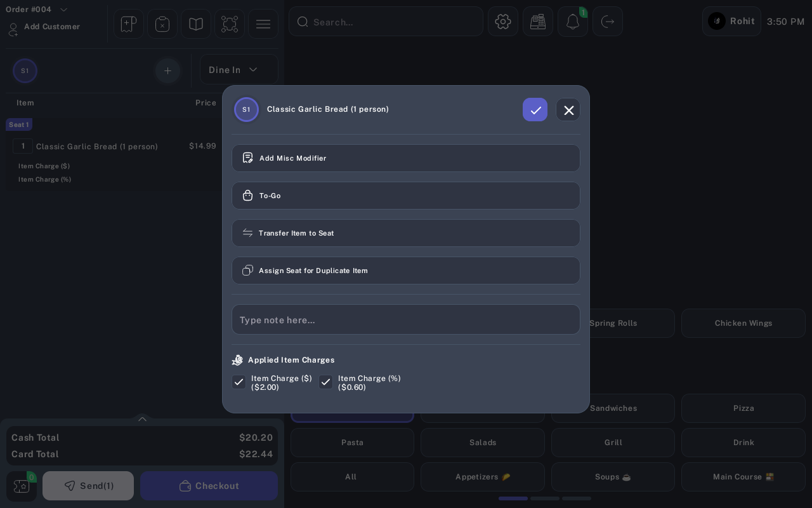Open the menu book icon

196,24
